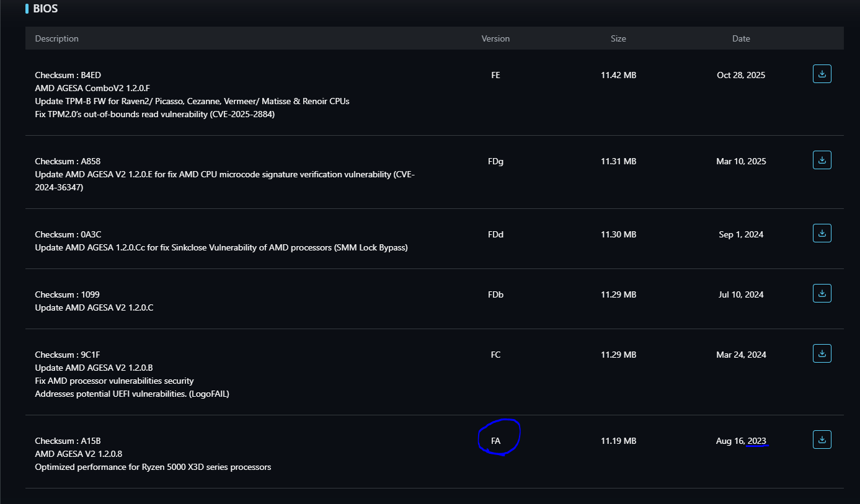Click version cell FC
Viewport: 860px width, 504px height.
click(x=495, y=355)
